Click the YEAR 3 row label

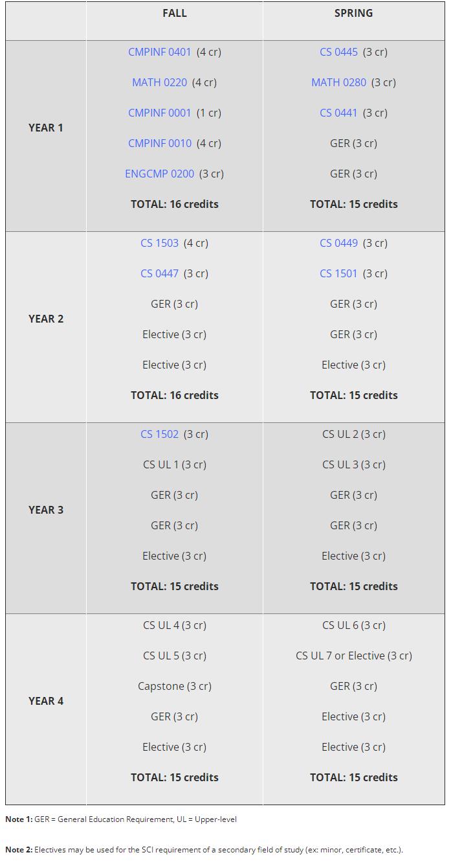click(46, 510)
